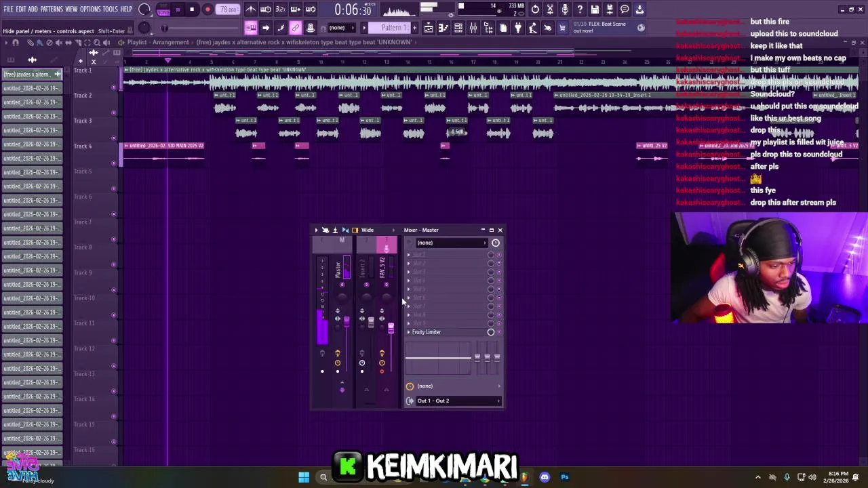This screenshot has height=488, width=868.
Task: Expand the Fruity Limiter slot arrow
Action: pyautogui.click(x=408, y=332)
